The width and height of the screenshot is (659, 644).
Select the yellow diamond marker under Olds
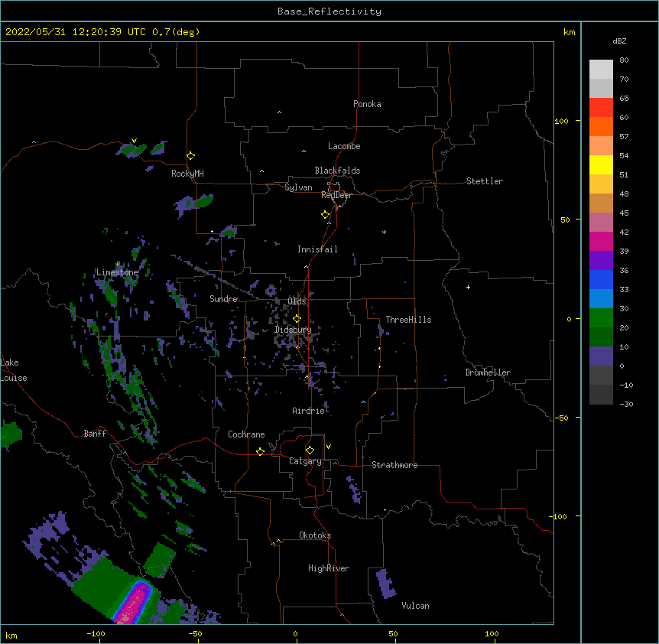[x=297, y=319]
